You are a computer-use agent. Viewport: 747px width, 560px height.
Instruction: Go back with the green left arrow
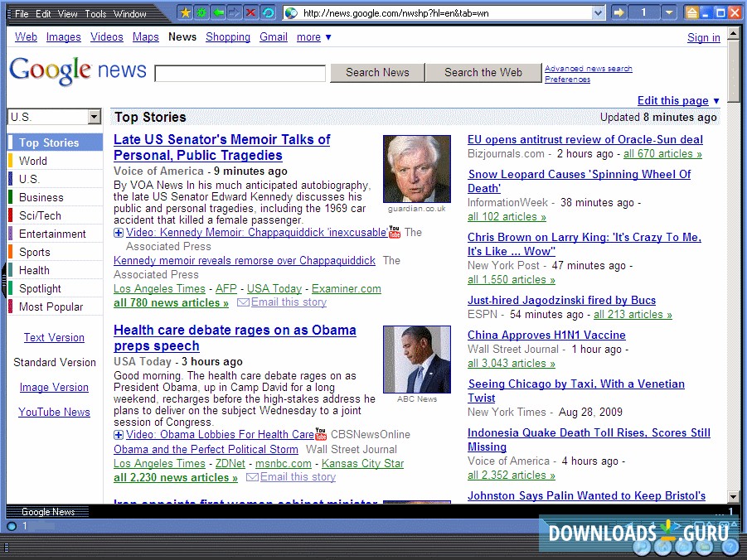coord(218,13)
